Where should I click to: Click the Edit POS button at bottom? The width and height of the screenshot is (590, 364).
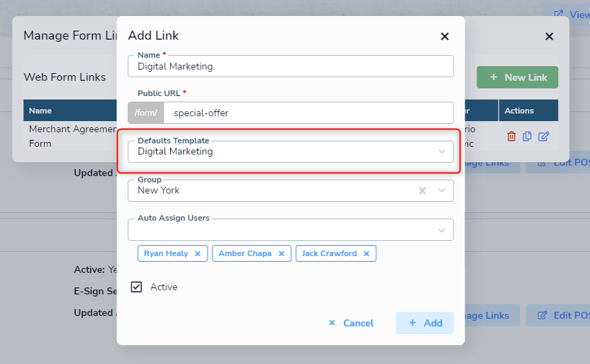pos(558,315)
